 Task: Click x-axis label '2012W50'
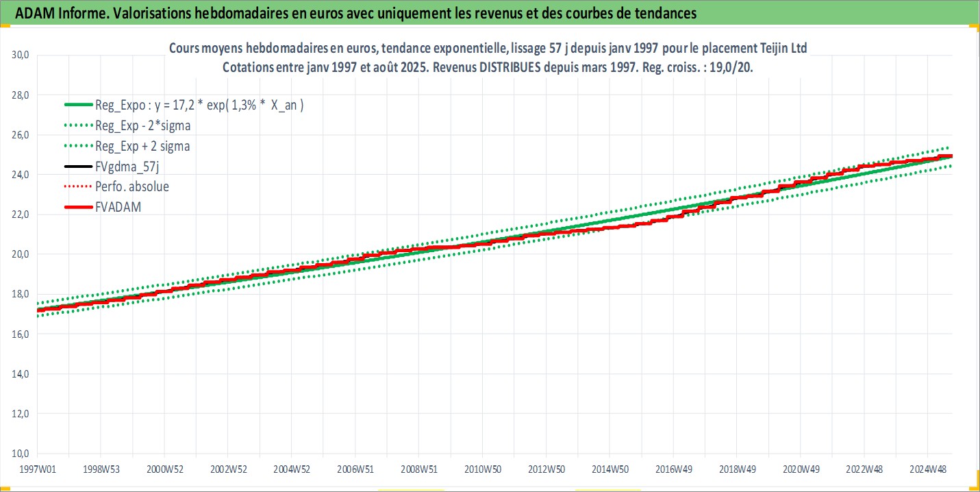pyautogui.click(x=546, y=469)
